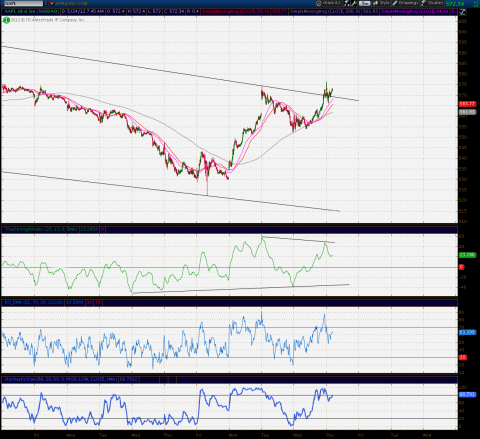480x439 pixels.
Task: Click the green arrows icon beside price
Action: (x=475, y=4)
